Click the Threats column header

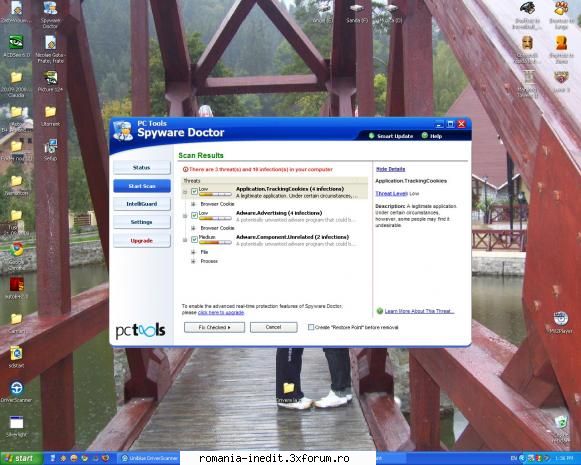(x=275, y=181)
